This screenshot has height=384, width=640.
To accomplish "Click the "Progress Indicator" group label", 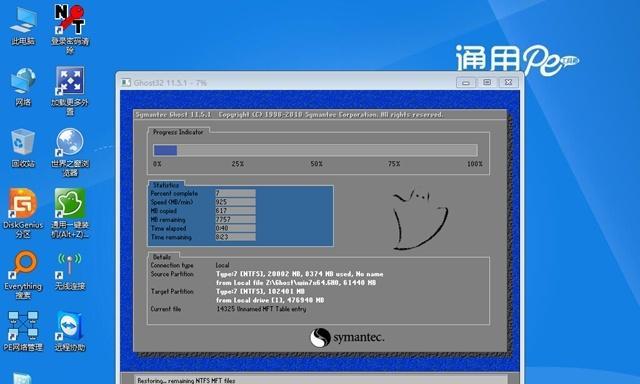I will pos(178,132).
